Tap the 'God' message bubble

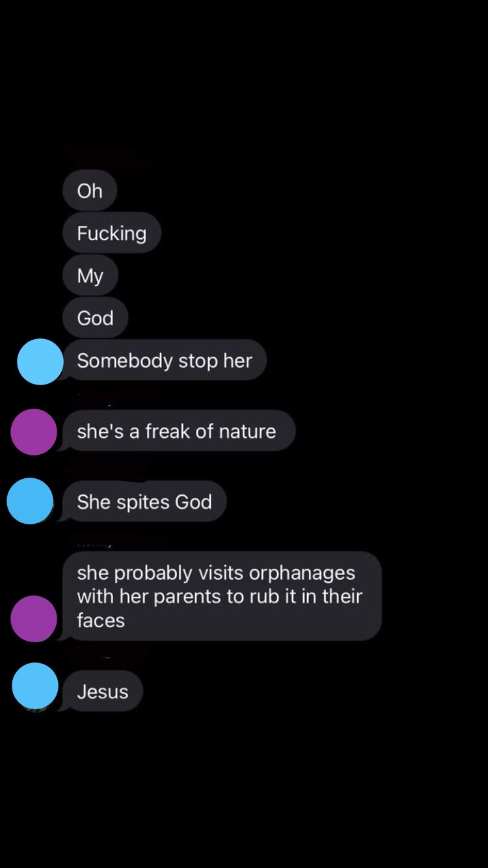click(x=96, y=318)
